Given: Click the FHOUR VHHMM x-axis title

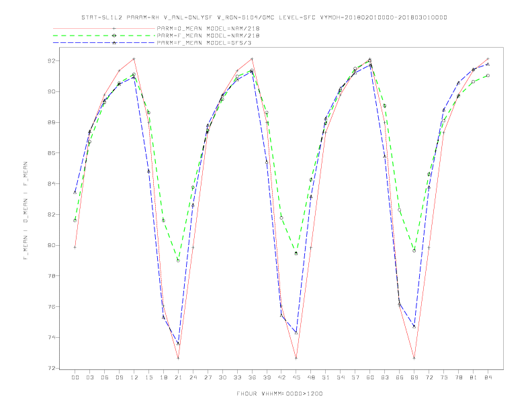Looking at the screenshot, I should (x=279, y=394).
